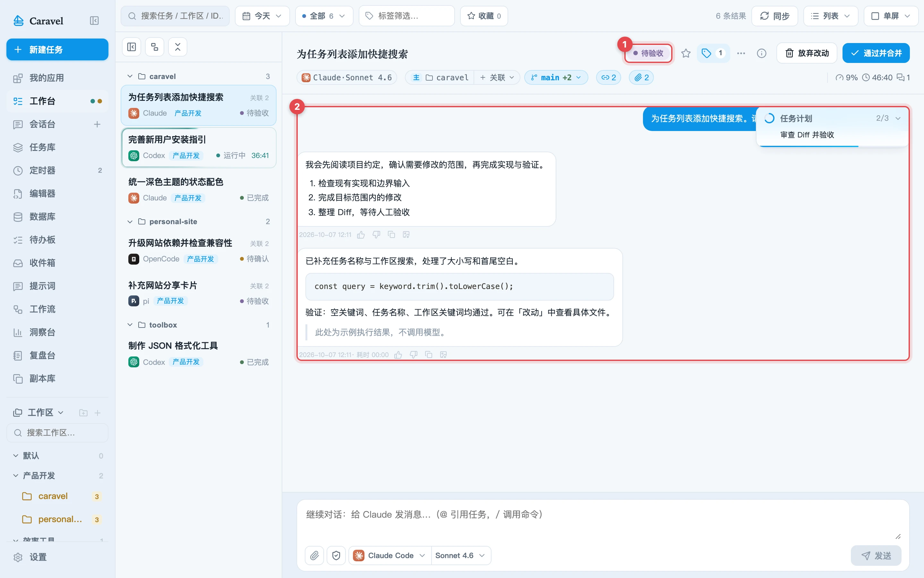This screenshot has height=578, width=924.
Task: Open 洞察台 in sidebar
Action: pos(57,332)
